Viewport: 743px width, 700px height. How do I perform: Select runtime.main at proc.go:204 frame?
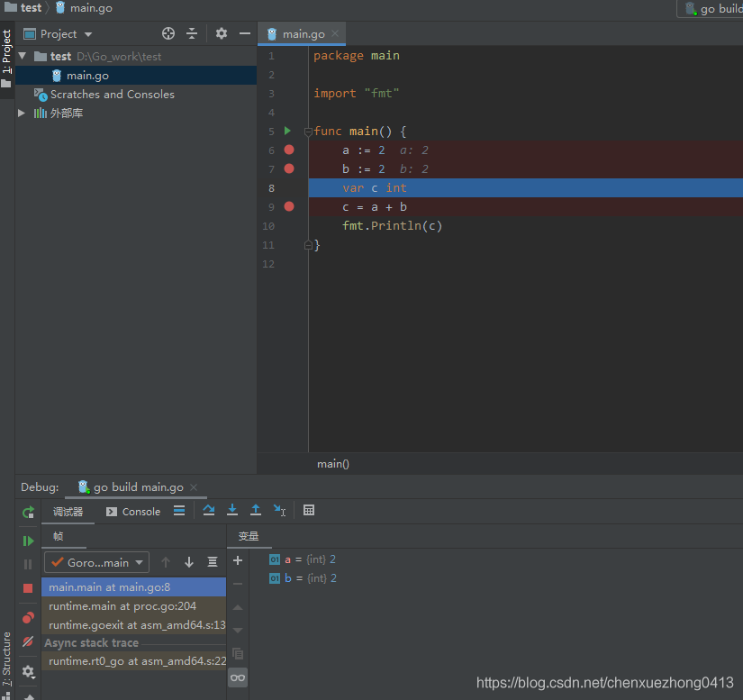tap(122, 605)
